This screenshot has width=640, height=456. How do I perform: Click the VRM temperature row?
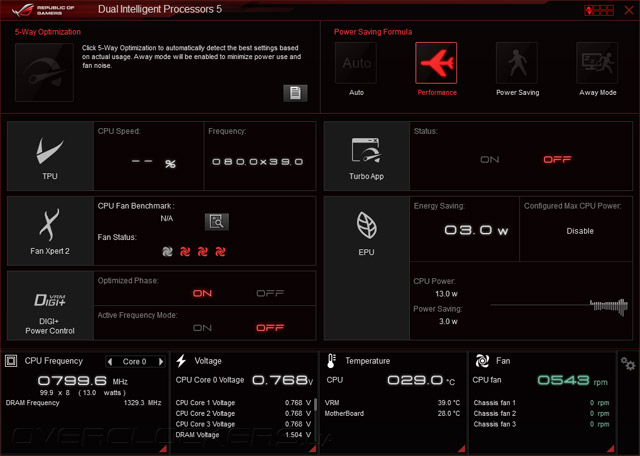[392, 403]
